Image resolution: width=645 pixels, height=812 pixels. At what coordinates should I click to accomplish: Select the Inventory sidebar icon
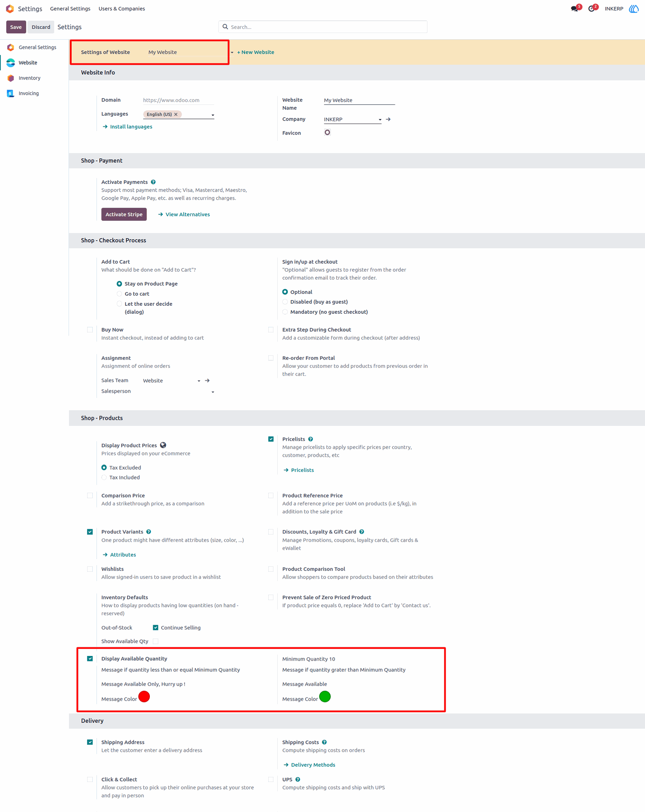click(x=11, y=78)
